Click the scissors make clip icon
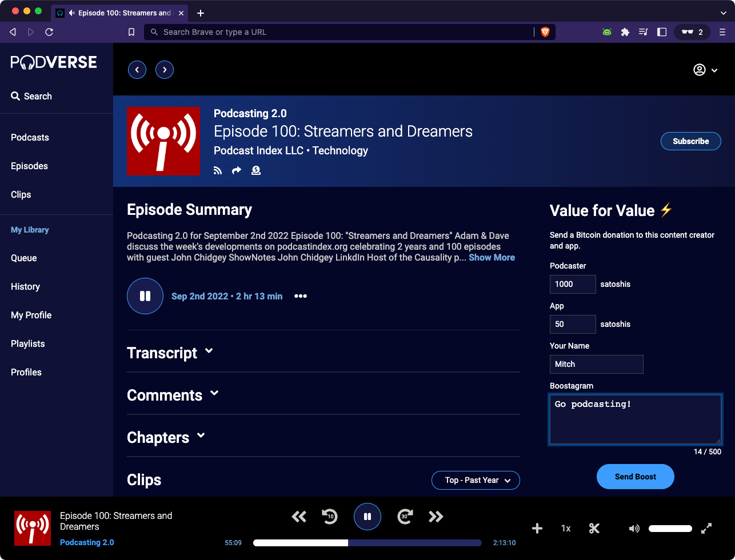This screenshot has width=735, height=560. (594, 529)
